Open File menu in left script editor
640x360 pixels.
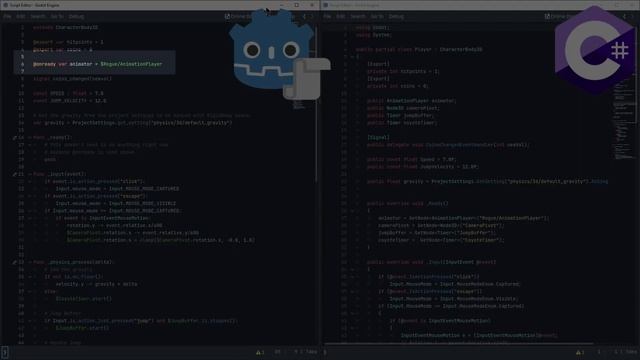tap(7, 17)
